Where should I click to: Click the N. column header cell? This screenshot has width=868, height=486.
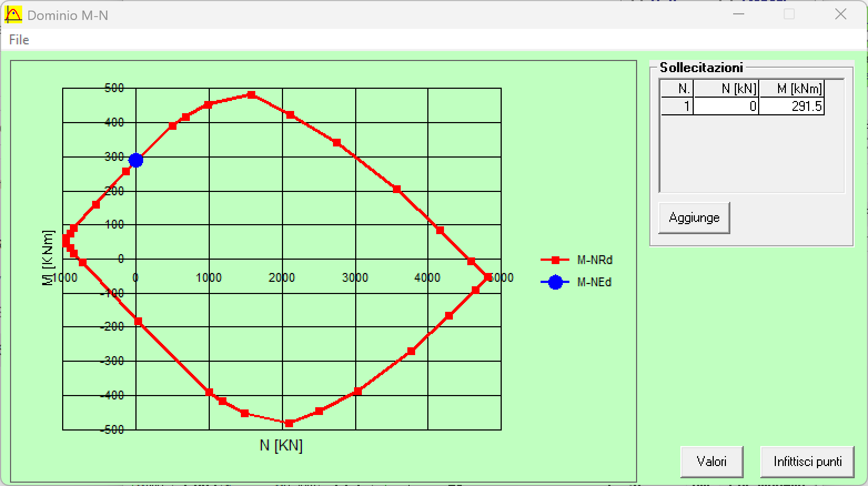677,89
